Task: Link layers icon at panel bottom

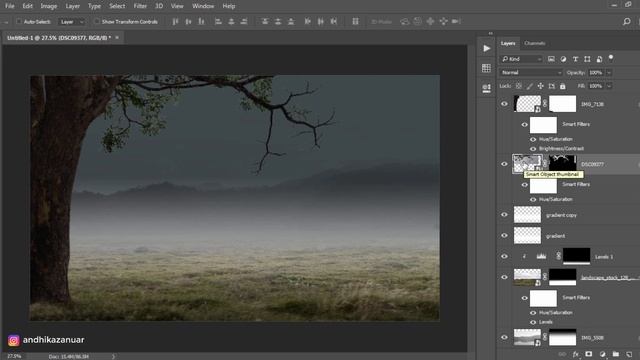Action: coord(562,354)
